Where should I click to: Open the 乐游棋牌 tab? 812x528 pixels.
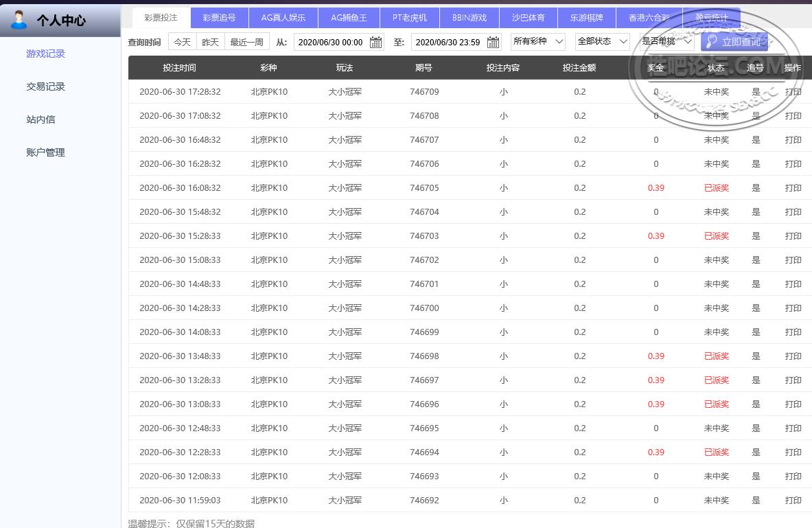[x=587, y=18]
